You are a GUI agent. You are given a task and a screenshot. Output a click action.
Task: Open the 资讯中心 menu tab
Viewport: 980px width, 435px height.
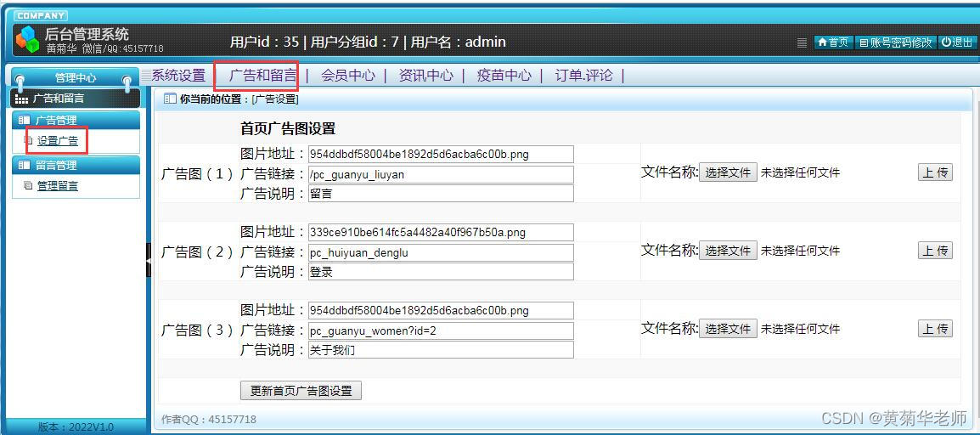426,76
